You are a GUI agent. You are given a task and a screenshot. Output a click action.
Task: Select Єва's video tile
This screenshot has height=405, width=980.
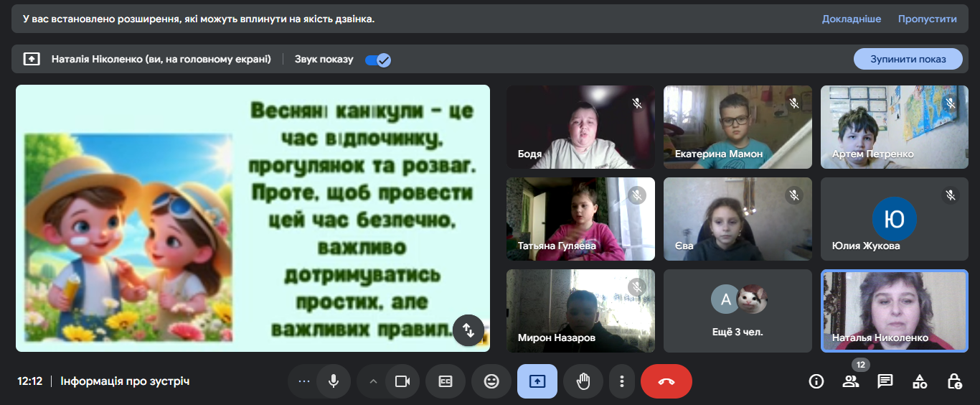pyautogui.click(x=738, y=219)
